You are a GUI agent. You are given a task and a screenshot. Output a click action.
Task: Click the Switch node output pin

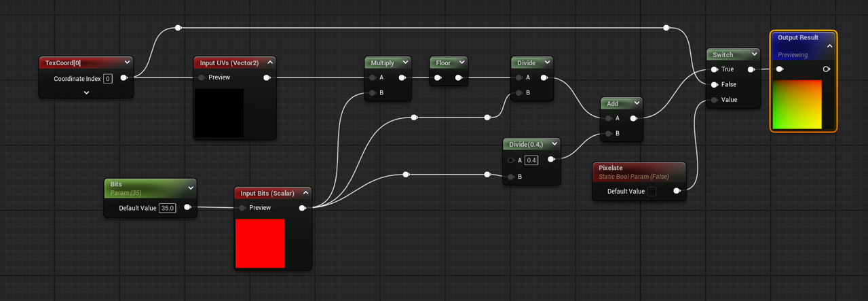point(751,69)
